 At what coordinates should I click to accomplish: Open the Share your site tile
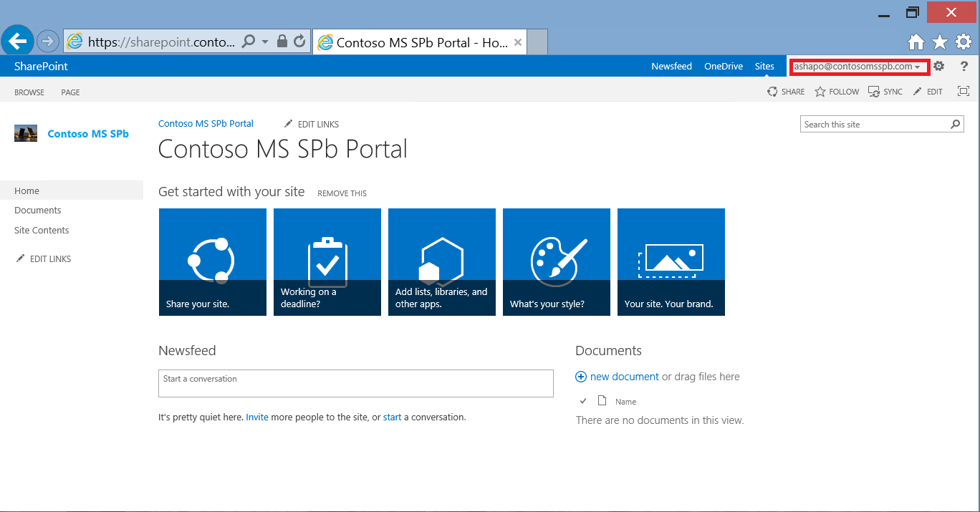[x=212, y=262]
